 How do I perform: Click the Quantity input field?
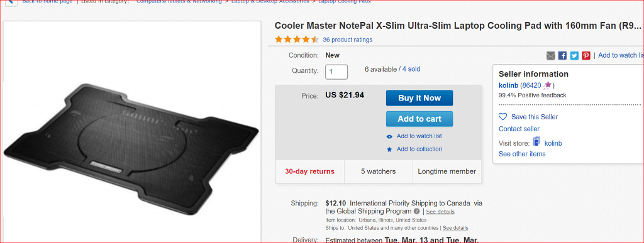click(x=336, y=72)
